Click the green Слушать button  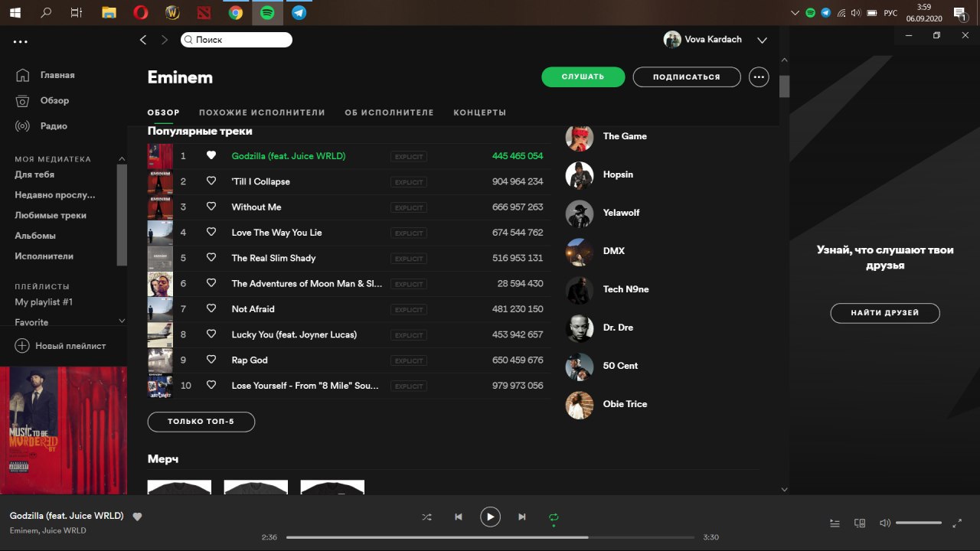click(x=583, y=77)
